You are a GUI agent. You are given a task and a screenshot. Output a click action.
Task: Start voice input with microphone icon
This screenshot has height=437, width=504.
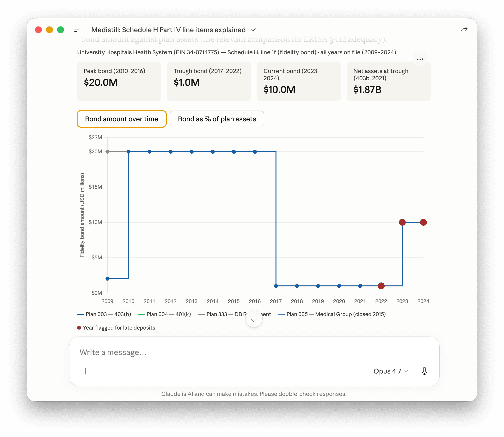pos(424,371)
